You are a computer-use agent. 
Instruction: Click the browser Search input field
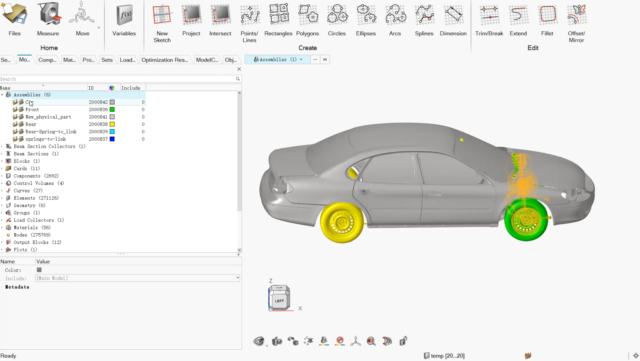click(x=118, y=79)
